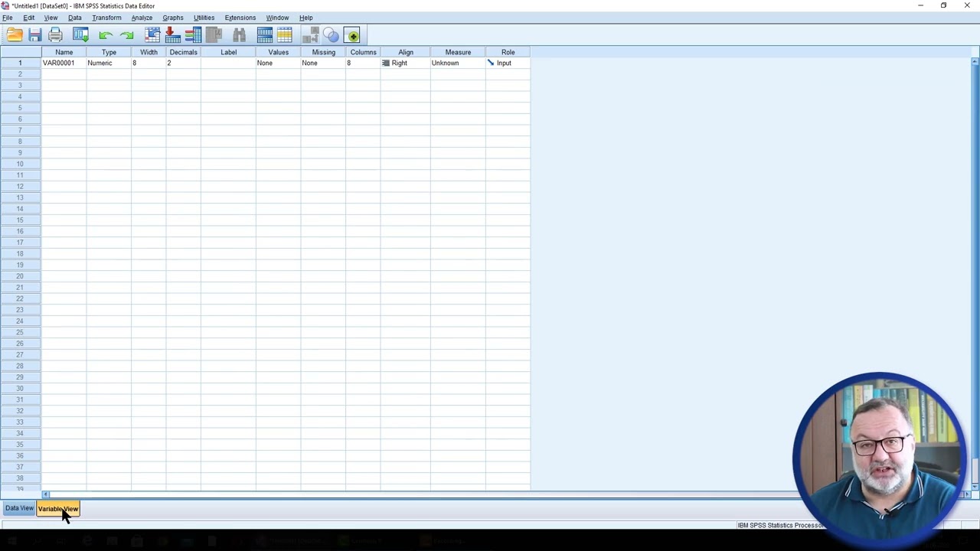This screenshot has width=980, height=551.
Task: Click the Measure cell showing Unknown
Action: pos(458,63)
